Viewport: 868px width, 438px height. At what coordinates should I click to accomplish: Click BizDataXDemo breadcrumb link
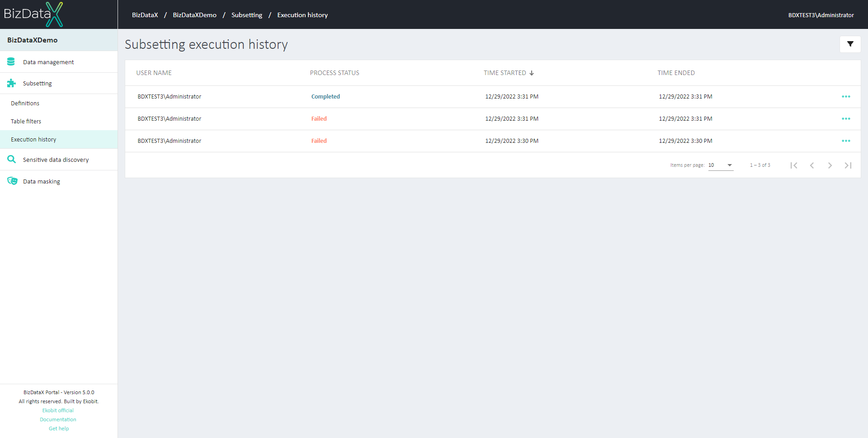194,15
